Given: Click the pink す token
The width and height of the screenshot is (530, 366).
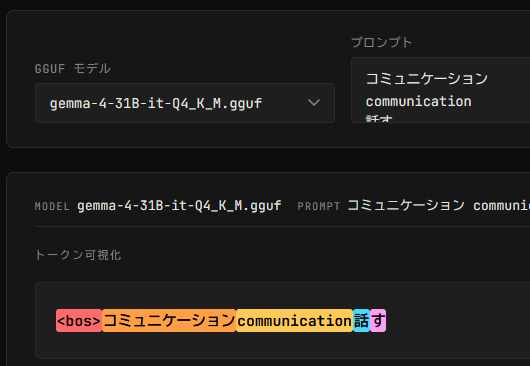Looking at the screenshot, I should pyautogui.click(x=378, y=320).
